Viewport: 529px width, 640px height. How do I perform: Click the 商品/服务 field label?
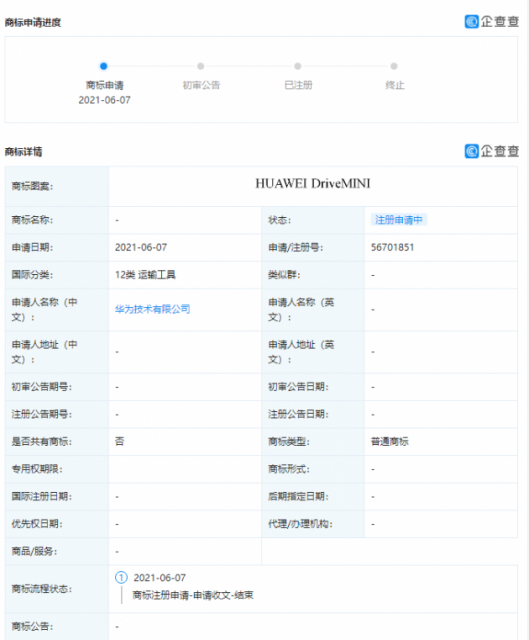coord(34,551)
